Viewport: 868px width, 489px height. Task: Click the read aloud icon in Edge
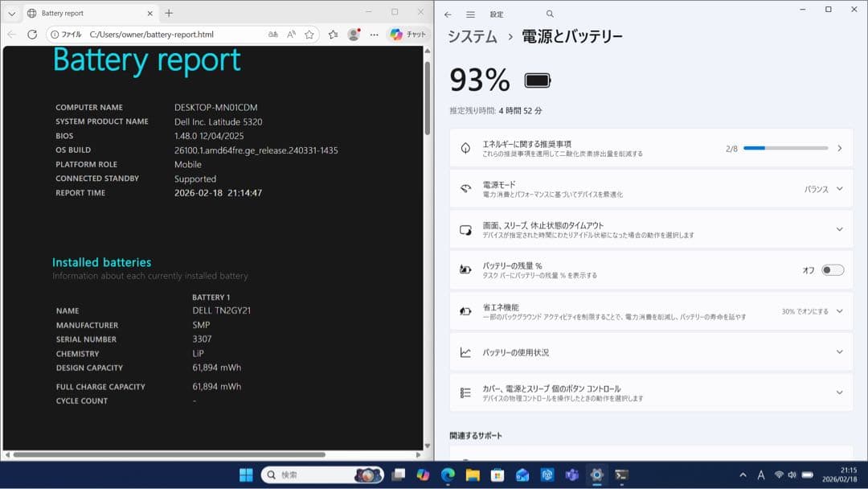292,34
